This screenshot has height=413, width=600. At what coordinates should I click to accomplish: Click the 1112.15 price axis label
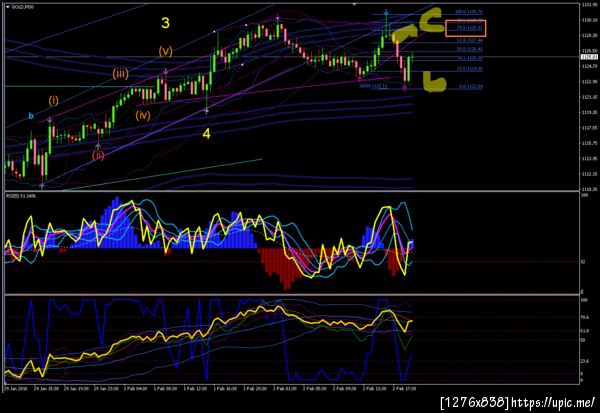pyautogui.click(x=589, y=174)
